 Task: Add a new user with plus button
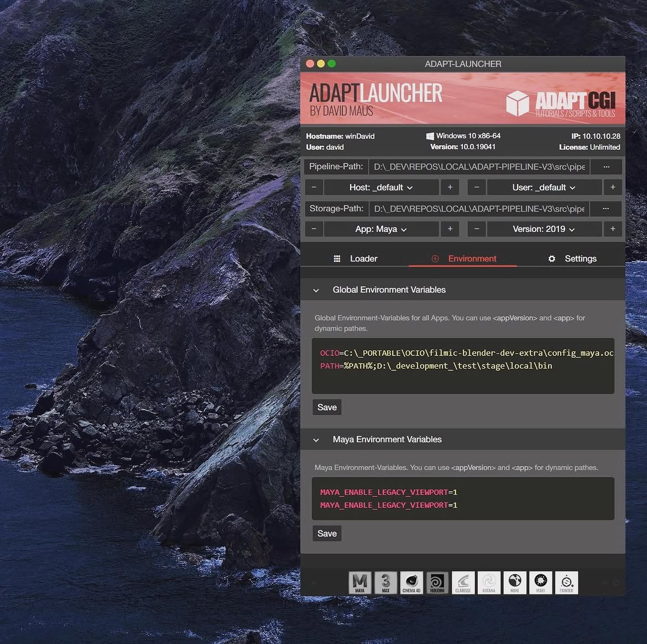click(613, 188)
